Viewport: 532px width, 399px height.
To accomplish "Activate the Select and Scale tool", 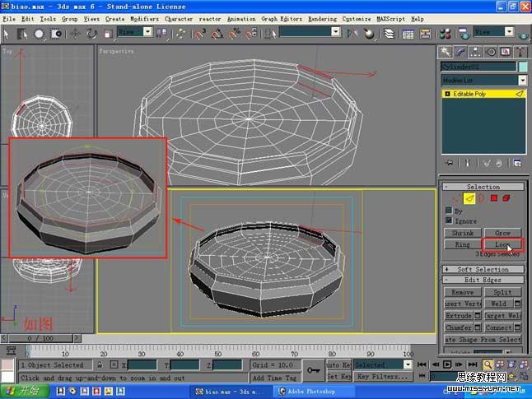I will click(108, 34).
